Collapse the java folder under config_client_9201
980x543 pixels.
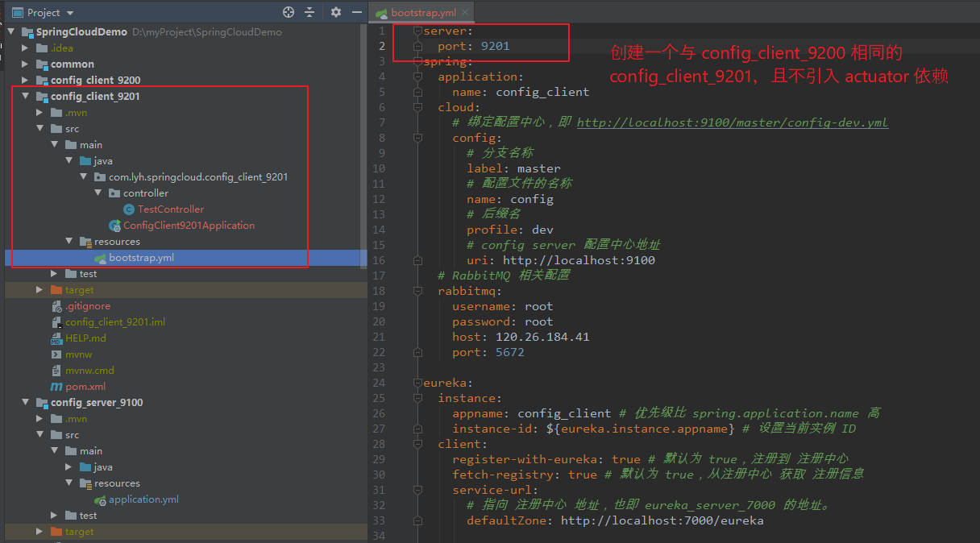click(x=69, y=161)
